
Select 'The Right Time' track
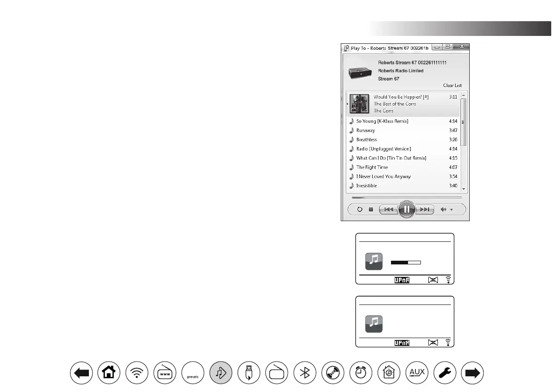[372, 167]
